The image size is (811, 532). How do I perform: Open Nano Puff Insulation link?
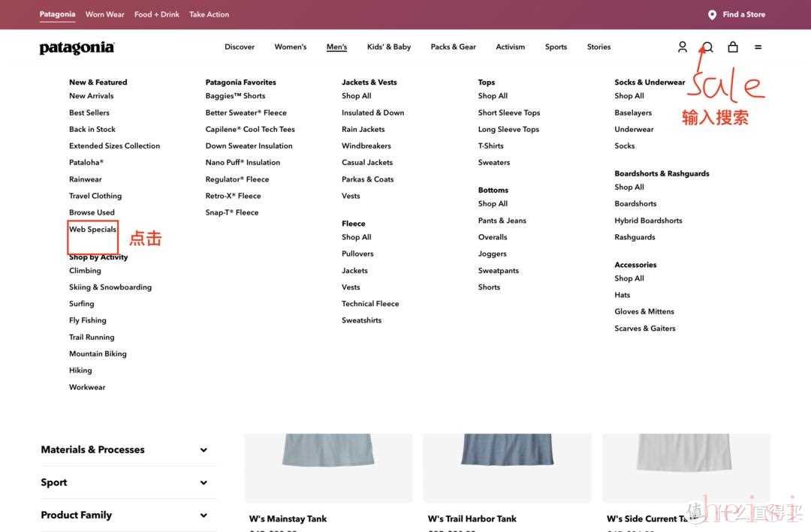[243, 162]
